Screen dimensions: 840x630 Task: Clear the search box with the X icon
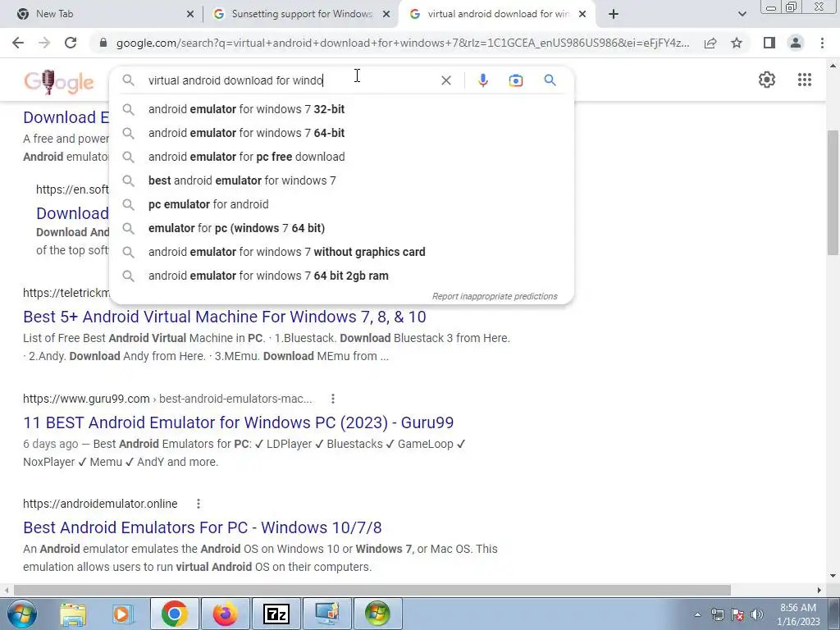click(445, 80)
